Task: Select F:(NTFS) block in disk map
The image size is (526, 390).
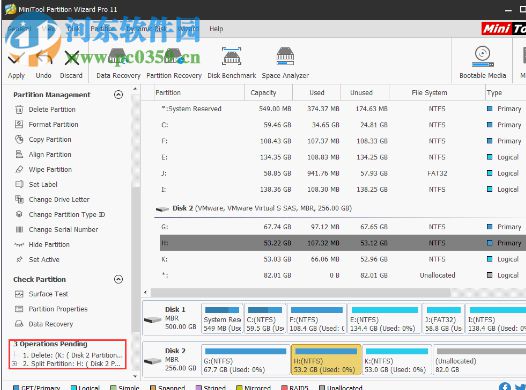Action: click(317, 319)
